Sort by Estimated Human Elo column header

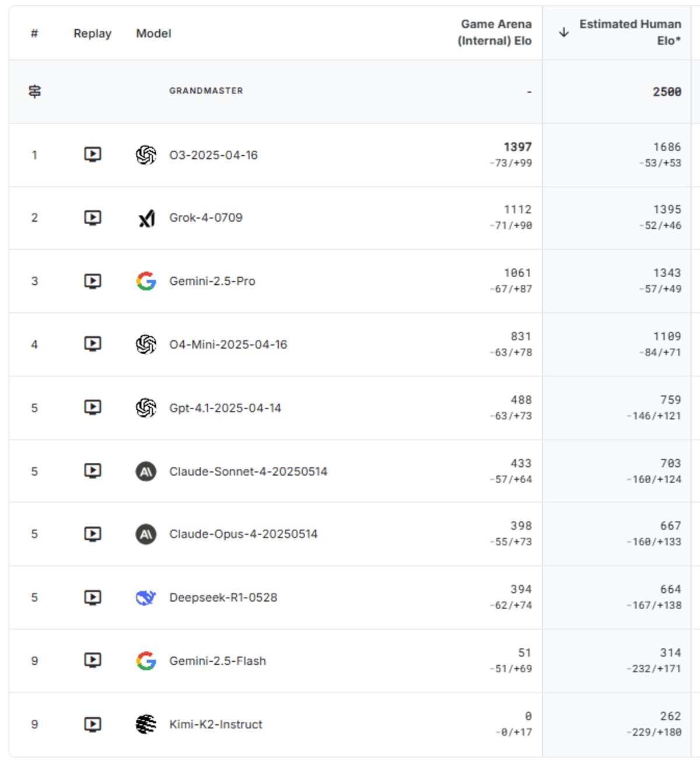(629, 33)
